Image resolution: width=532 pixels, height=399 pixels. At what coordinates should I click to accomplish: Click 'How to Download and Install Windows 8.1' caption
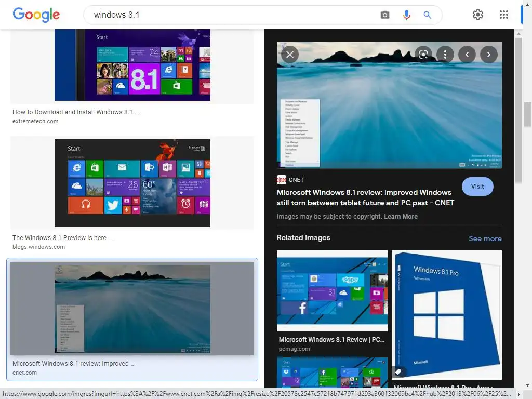(76, 112)
